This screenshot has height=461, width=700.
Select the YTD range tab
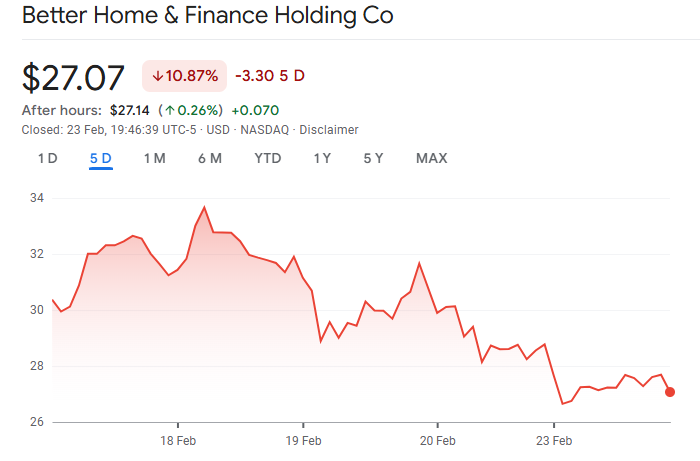pos(267,158)
